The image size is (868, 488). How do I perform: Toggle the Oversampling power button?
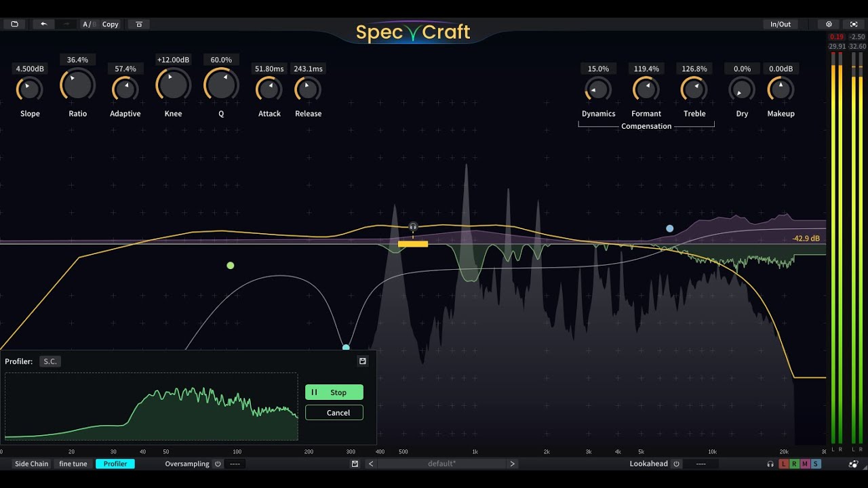(x=218, y=464)
